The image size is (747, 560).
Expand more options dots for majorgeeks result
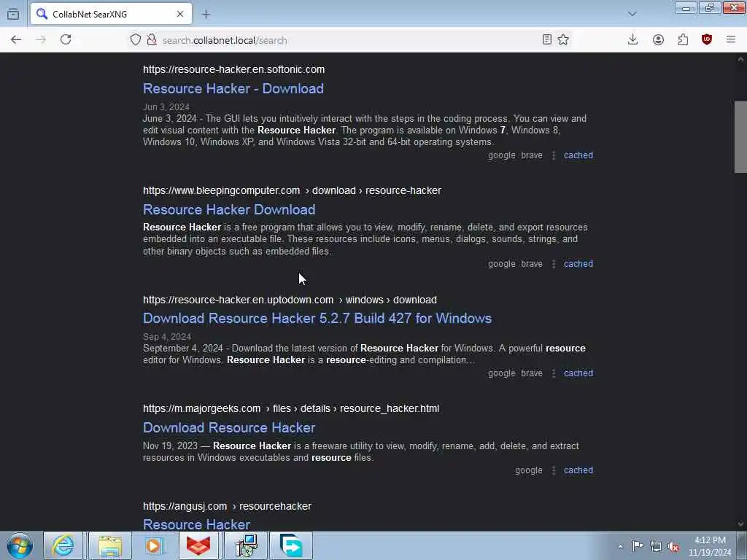554,470
